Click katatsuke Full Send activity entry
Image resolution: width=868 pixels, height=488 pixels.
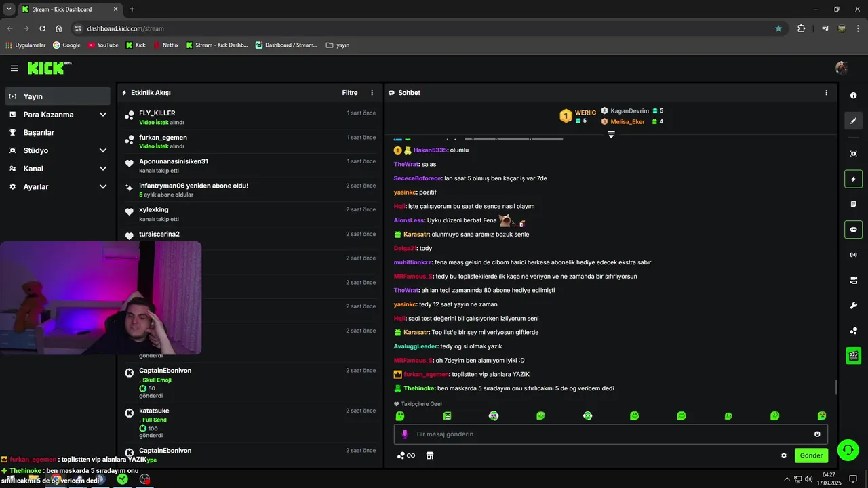250,424
